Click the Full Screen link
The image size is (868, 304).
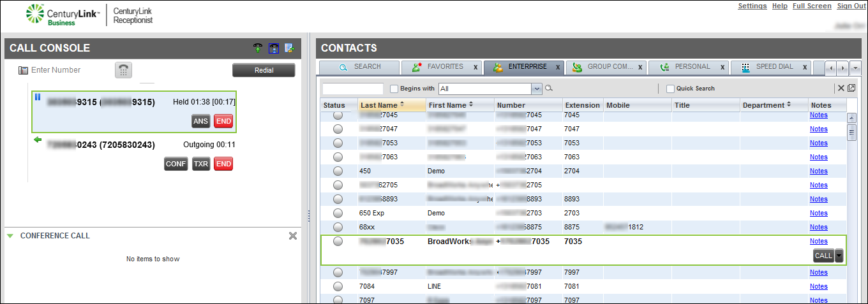pyautogui.click(x=812, y=6)
